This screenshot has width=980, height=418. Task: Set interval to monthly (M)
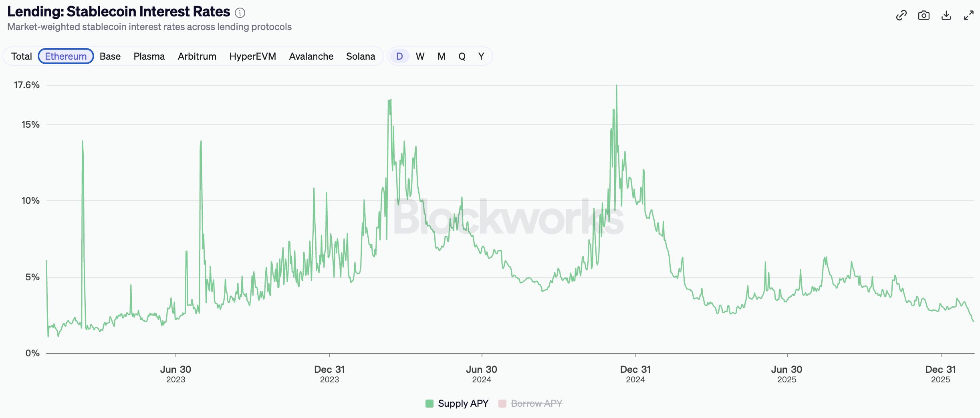[442, 56]
